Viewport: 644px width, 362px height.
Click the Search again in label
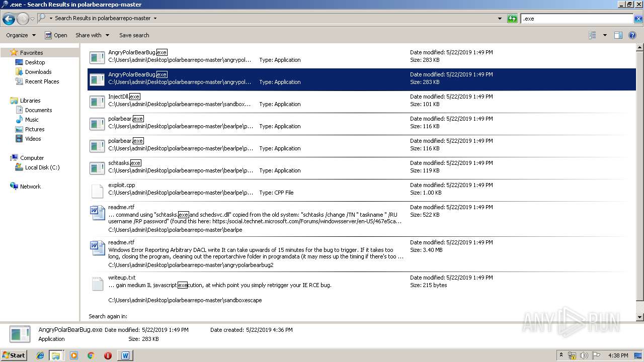pos(108,316)
